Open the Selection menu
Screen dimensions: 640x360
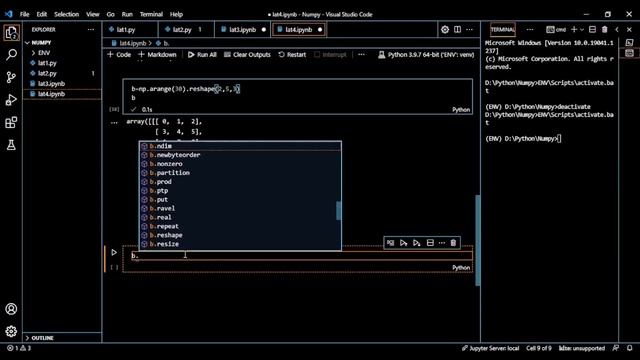67,14
